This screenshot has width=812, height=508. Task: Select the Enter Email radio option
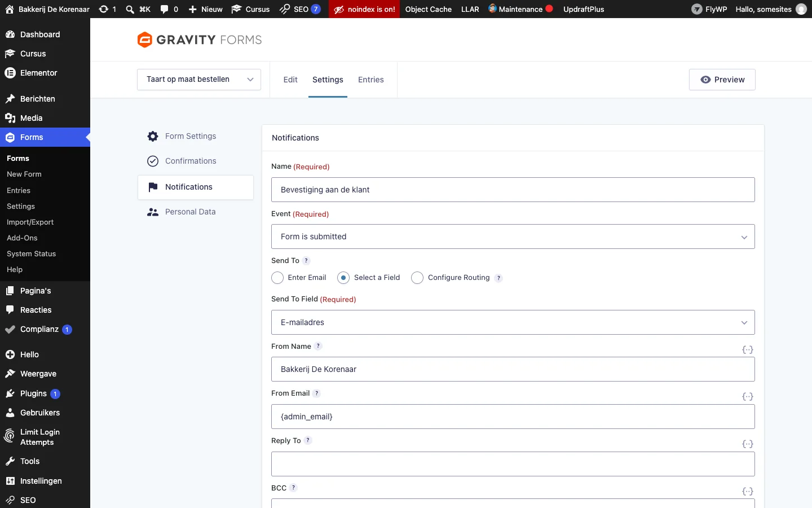coord(277,278)
